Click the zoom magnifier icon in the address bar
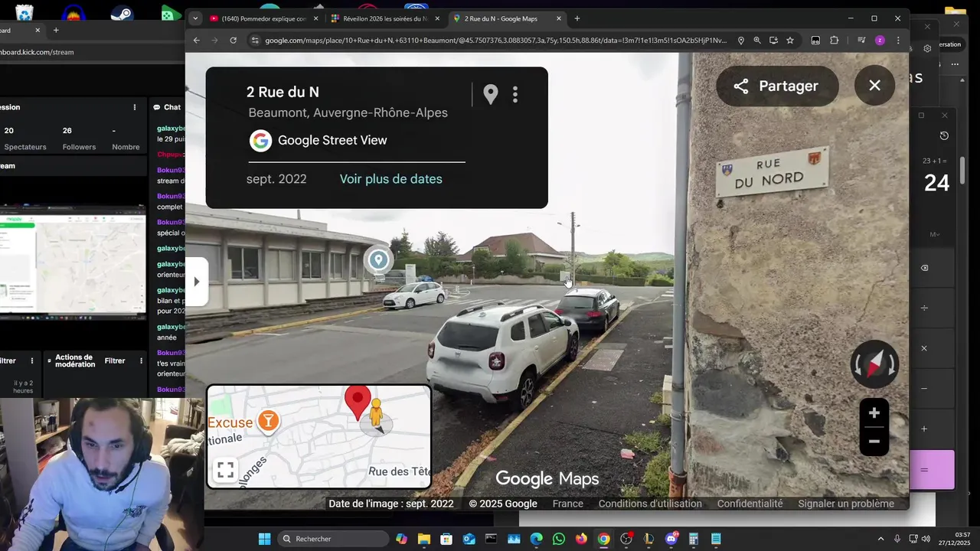 click(756, 41)
